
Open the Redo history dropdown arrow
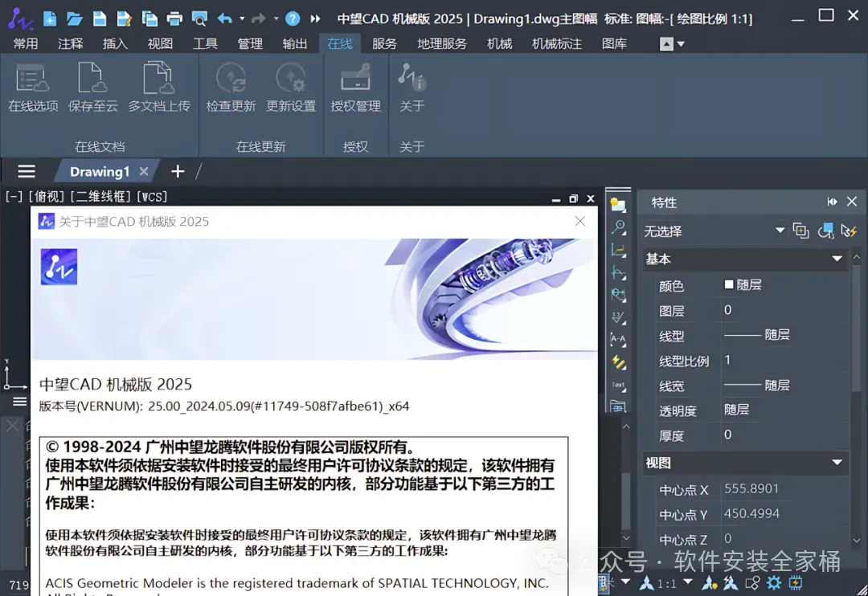pyautogui.click(x=276, y=18)
